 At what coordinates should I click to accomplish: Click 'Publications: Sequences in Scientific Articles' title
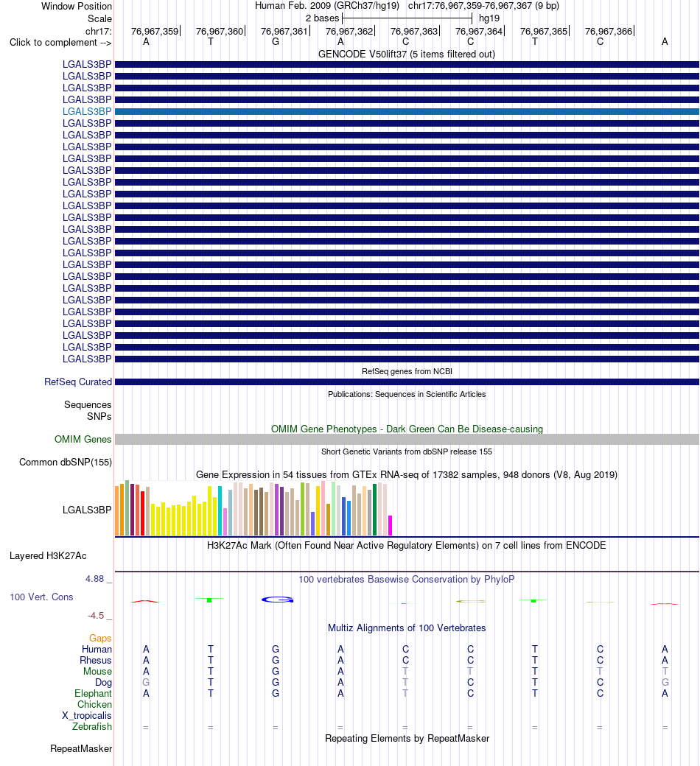tap(407, 394)
